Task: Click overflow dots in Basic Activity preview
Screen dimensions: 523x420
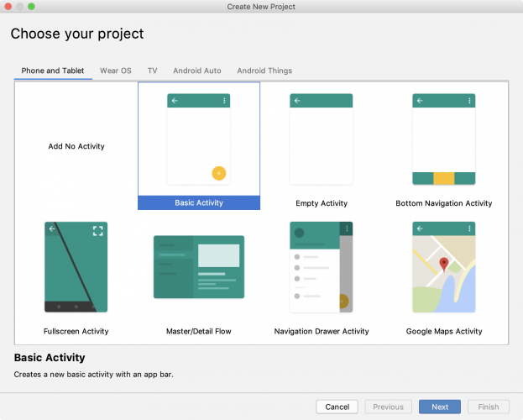Action: click(224, 101)
